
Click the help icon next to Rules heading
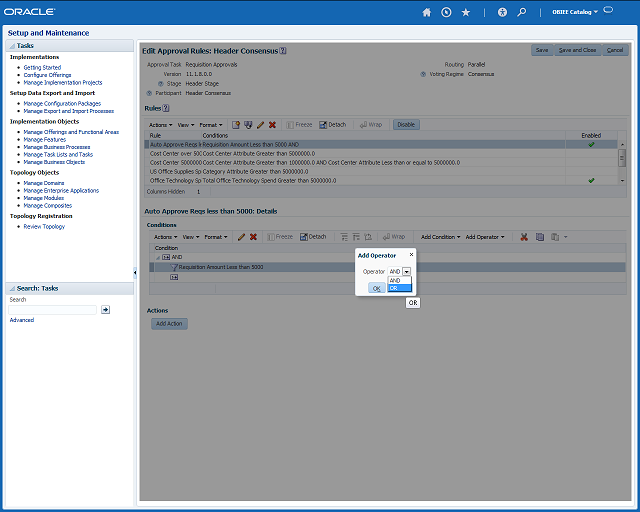(166, 108)
